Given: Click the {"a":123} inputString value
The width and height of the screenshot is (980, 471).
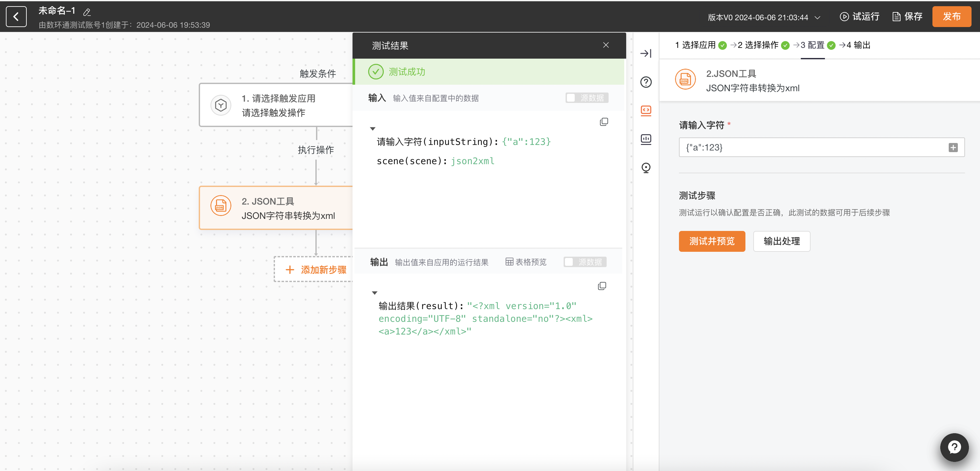Looking at the screenshot, I should click(526, 142).
